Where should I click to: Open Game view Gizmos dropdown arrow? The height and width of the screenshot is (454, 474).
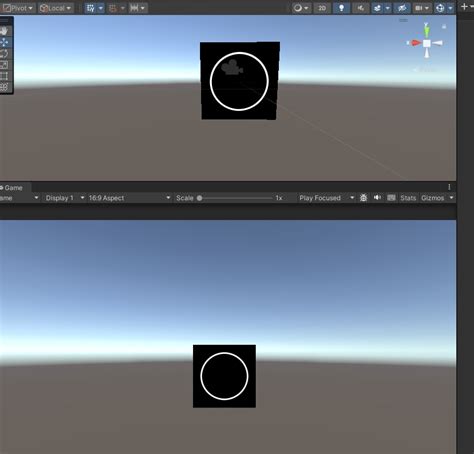point(451,198)
